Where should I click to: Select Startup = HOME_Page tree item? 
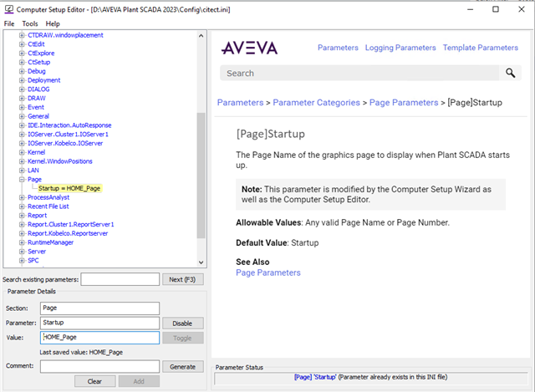coord(69,188)
